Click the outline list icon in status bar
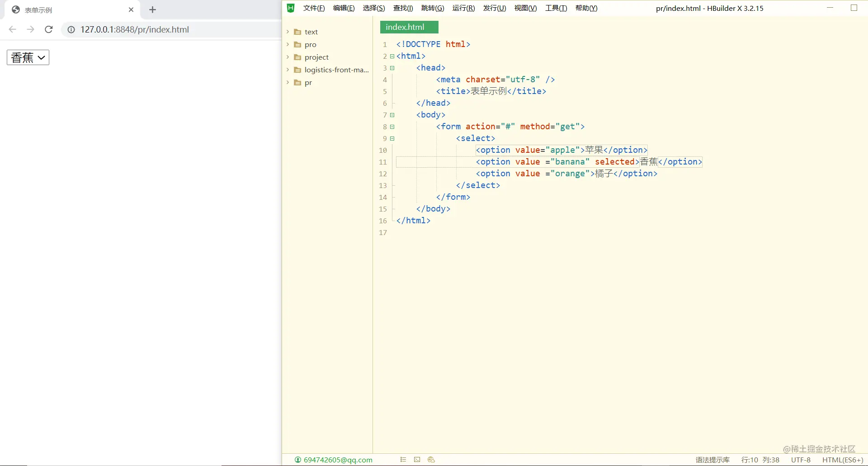 coord(403,460)
